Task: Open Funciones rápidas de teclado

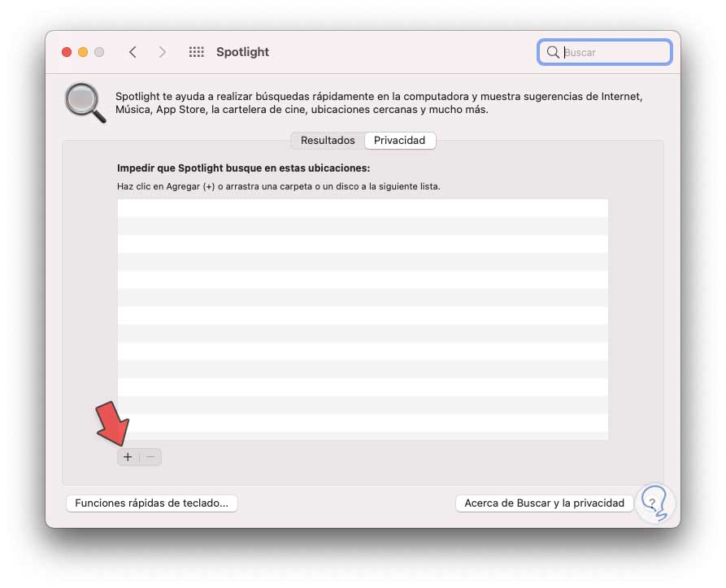Action: (x=152, y=503)
